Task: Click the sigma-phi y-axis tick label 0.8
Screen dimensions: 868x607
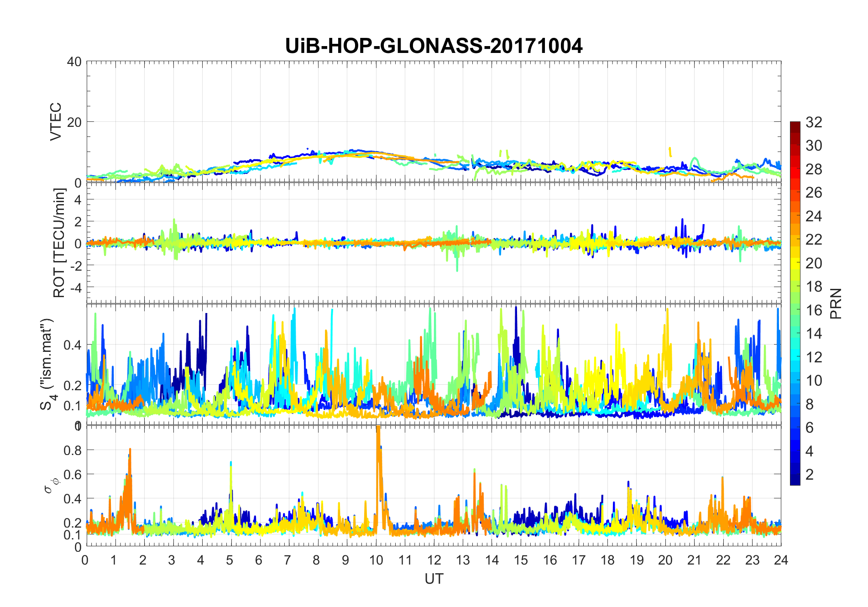Action: 73,450
